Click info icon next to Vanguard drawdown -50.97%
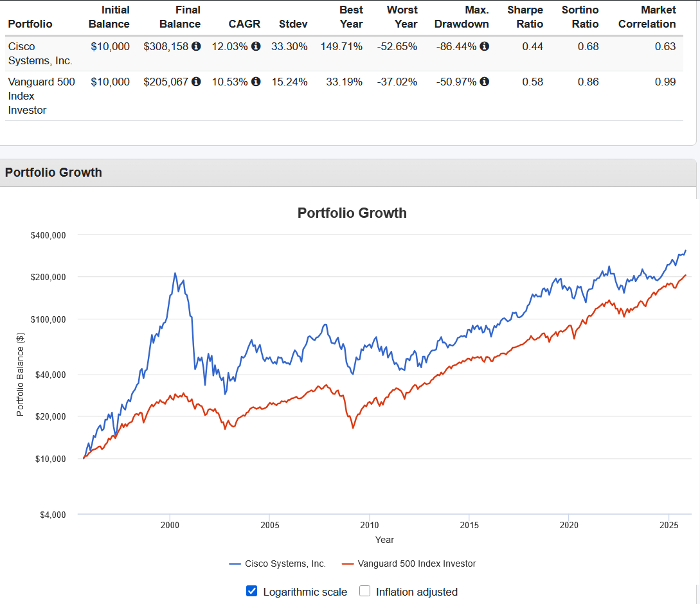Image resolution: width=700 pixels, height=604 pixels. coord(485,82)
